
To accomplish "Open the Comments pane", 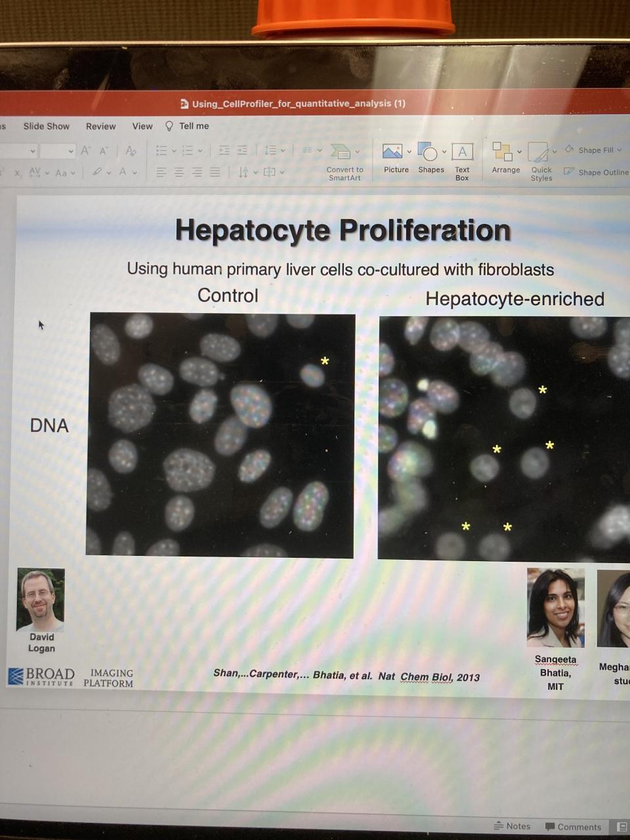I will click(x=573, y=827).
